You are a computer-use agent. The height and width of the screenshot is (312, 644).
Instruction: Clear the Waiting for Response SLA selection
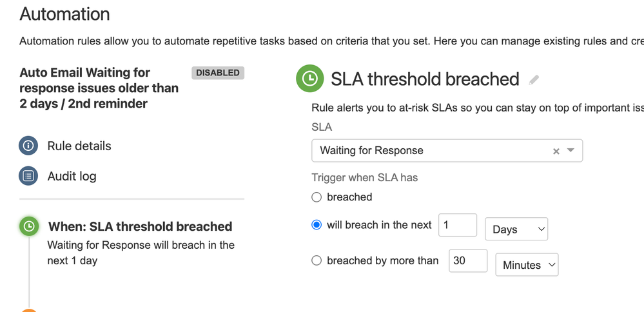pyautogui.click(x=556, y=151)
